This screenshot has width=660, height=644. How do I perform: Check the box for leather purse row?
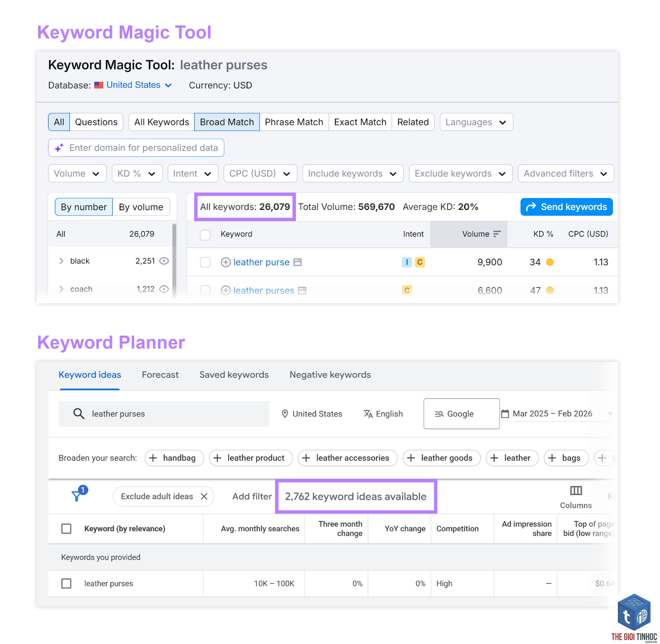[205, 262]
